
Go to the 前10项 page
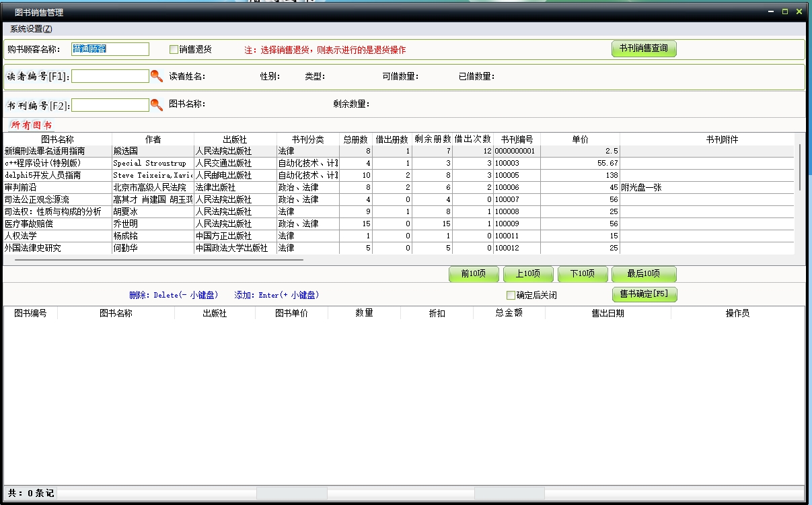[x=474, y=274]
